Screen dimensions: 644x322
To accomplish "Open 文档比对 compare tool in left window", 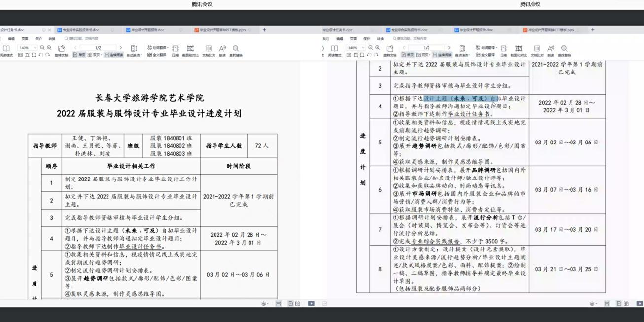I will 209,50.
